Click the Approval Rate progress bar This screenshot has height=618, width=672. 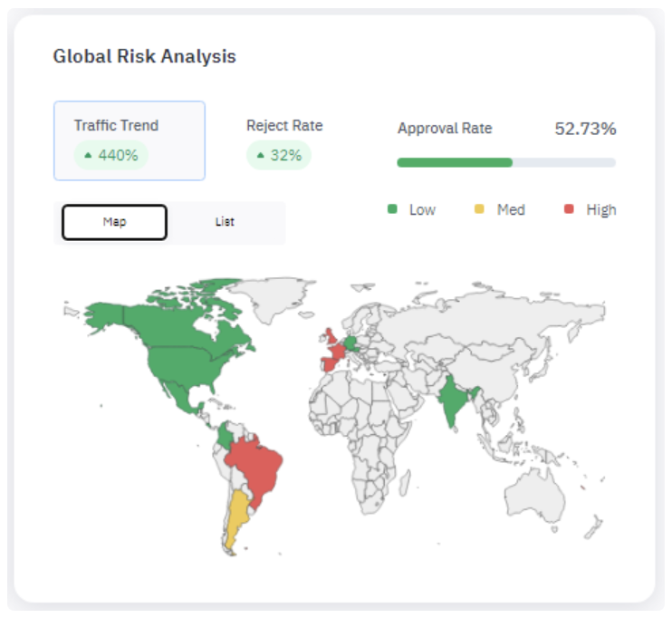(x=505, y=162)
